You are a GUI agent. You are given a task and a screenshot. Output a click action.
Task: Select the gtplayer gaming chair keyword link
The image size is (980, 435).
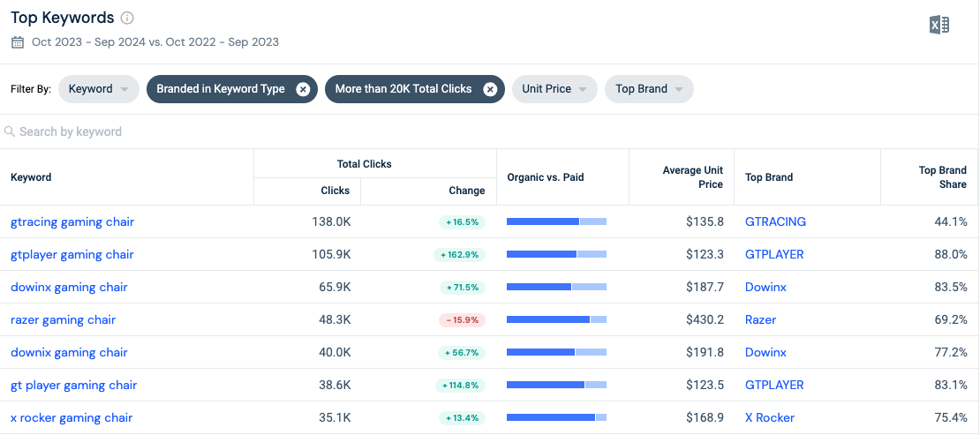point(72,254)
